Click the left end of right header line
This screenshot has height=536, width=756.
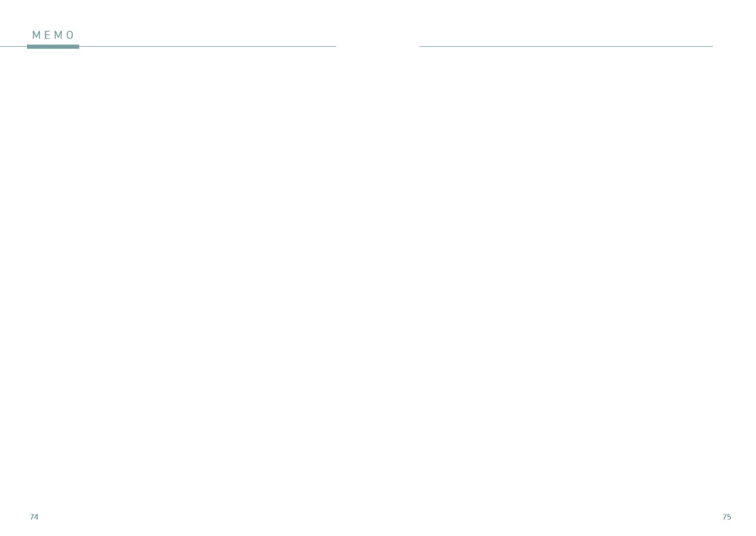coord(421,46)
